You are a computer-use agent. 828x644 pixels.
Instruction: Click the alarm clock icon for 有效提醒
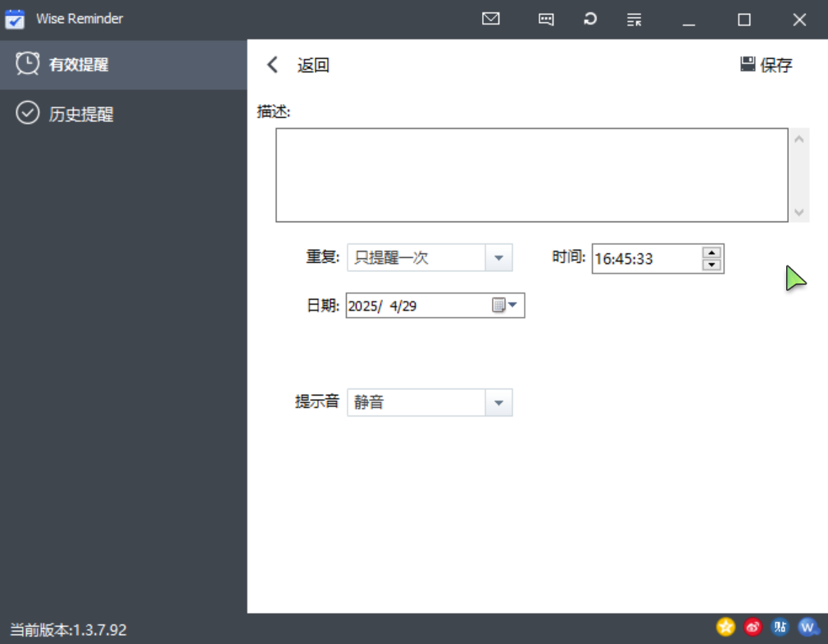(27, 64)
